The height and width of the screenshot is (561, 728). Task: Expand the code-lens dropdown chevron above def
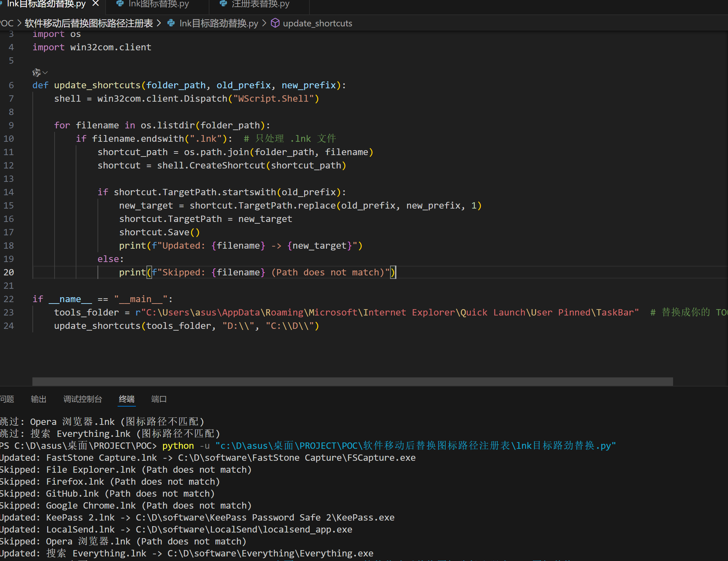pos(45,73)
